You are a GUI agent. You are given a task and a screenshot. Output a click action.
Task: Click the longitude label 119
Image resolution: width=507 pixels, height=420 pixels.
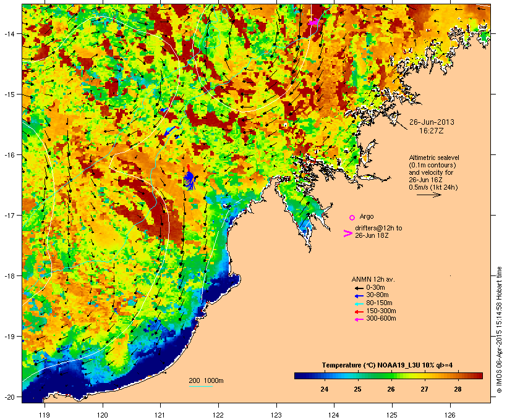point(45,415)
